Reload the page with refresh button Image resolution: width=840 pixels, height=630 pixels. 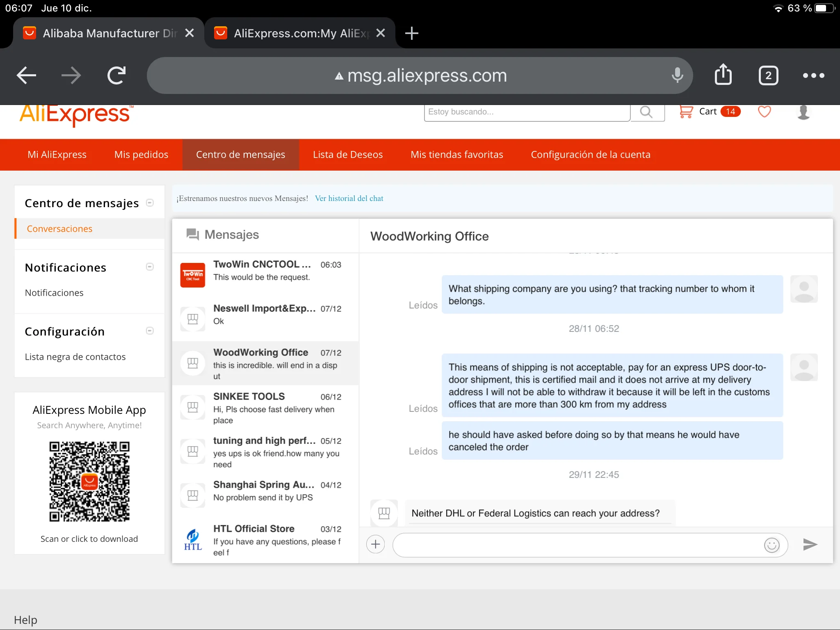tap(116, 75)
